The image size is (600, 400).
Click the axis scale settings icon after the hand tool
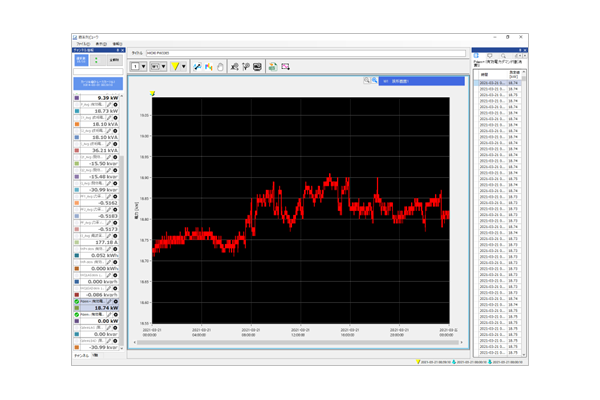click(234, 67)
